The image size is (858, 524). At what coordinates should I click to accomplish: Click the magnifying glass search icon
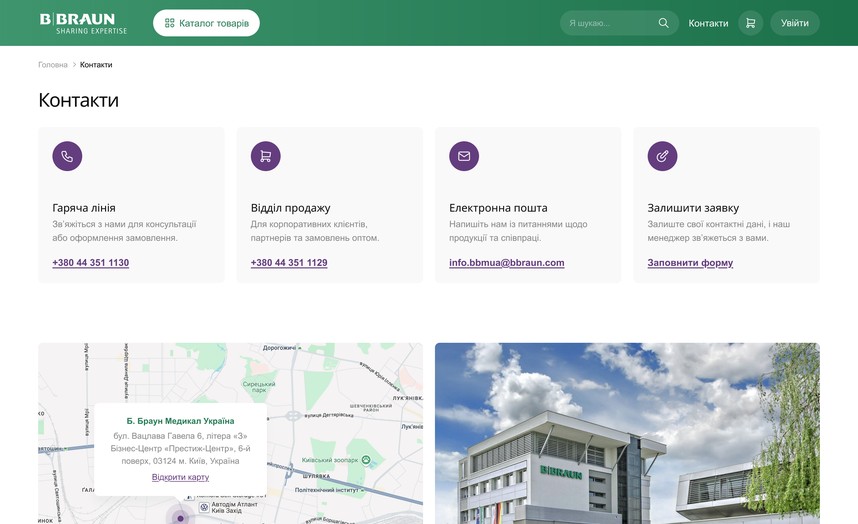pyautogui.click(x=663, y=23)
